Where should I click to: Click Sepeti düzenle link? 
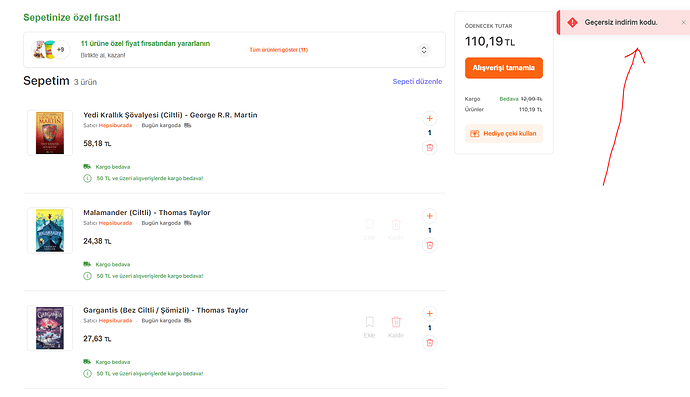(417, 81)
